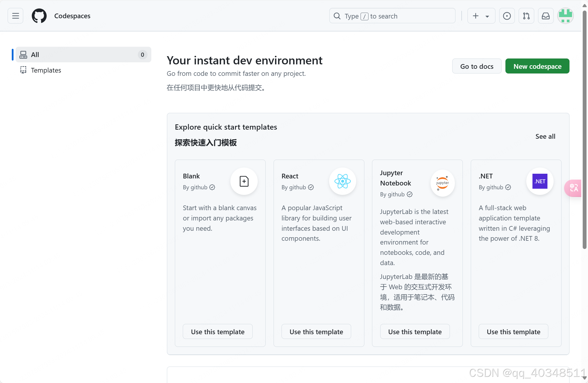The image size is (588, 383).
Task: Expand the create-new dropdown caret
Action: [487, 16]
